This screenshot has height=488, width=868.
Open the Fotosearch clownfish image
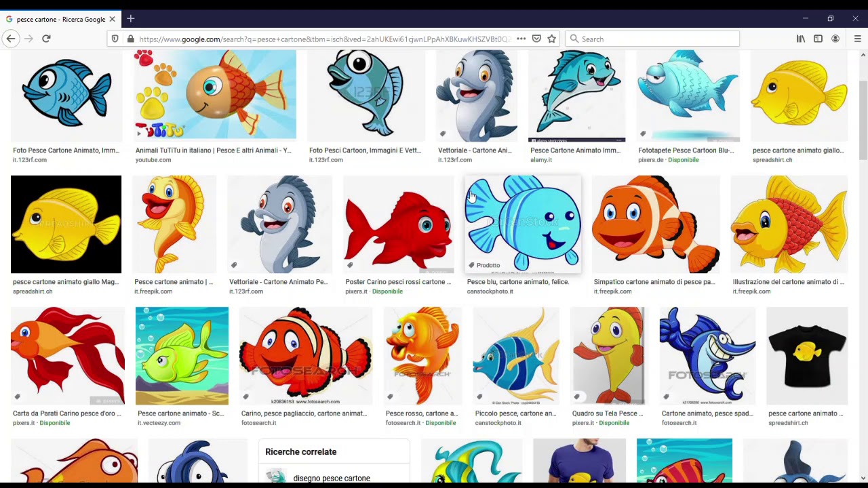pos(305,356)
